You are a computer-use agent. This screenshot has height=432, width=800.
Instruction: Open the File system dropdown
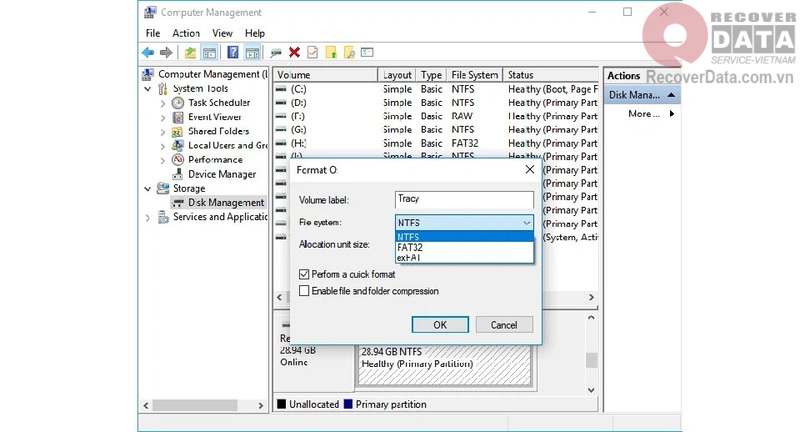pos(464,222)
